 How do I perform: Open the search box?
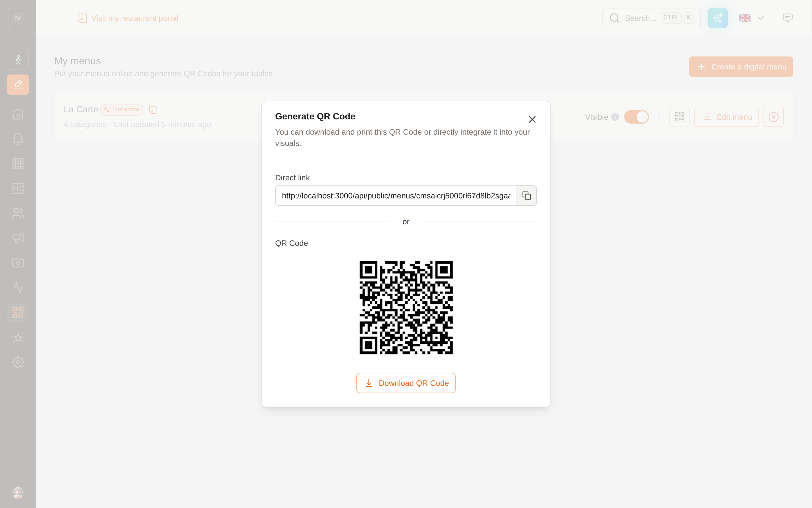click(x=651, y=18)
